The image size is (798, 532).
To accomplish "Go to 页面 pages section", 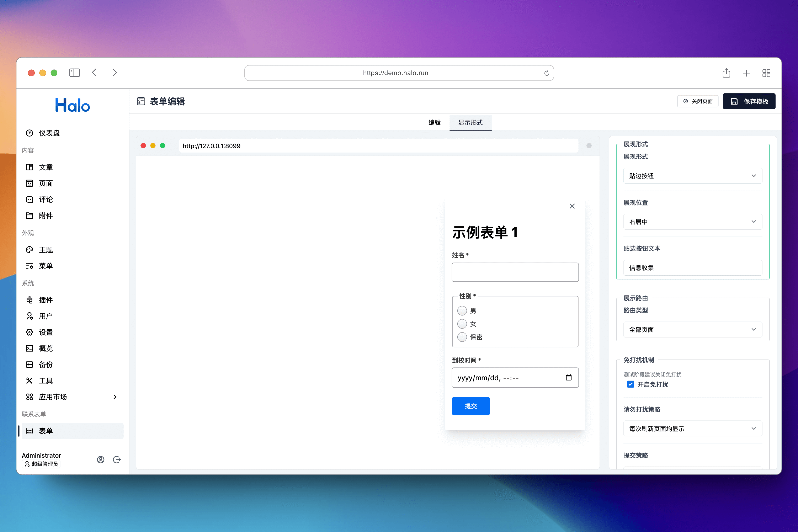I will (72, 183).
